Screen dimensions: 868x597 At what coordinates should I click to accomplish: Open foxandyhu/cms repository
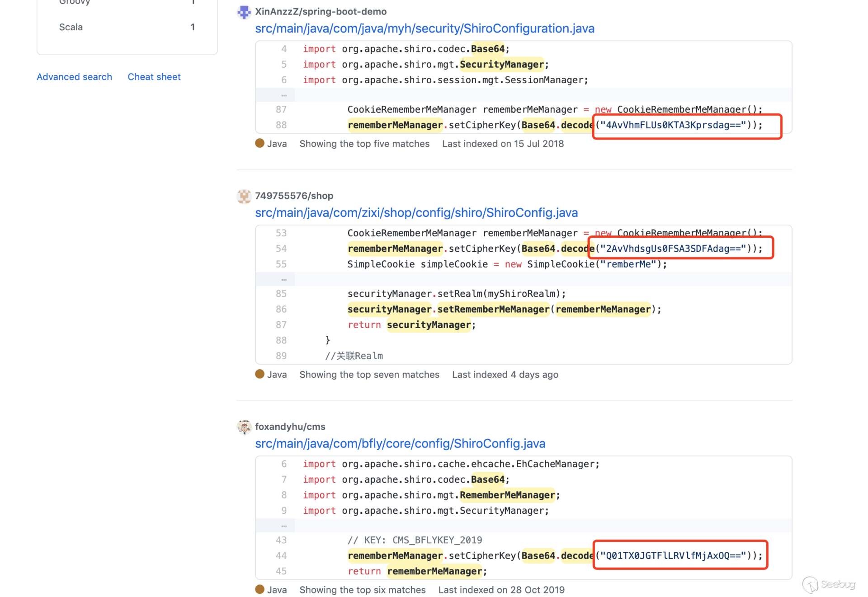pyautogui.click(x=290, y=427)
